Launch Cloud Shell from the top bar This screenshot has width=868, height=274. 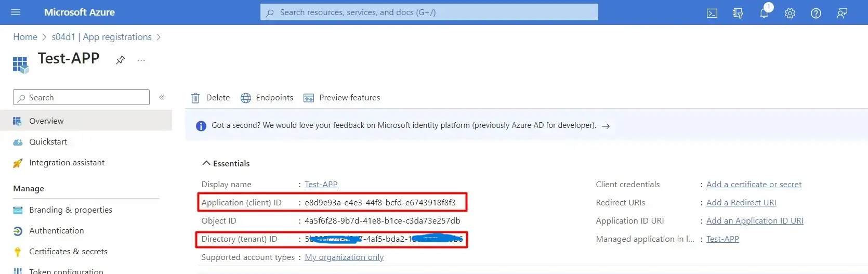click(x=712, y=13)
